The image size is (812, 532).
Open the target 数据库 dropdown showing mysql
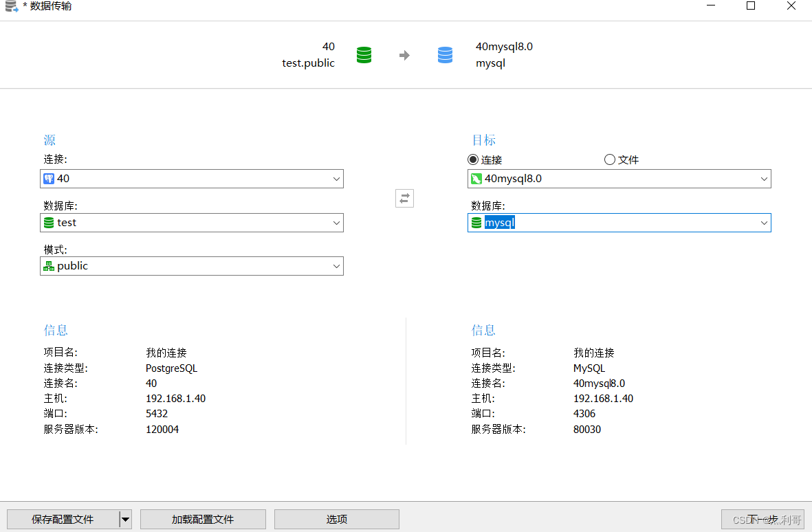click(764, 222)
